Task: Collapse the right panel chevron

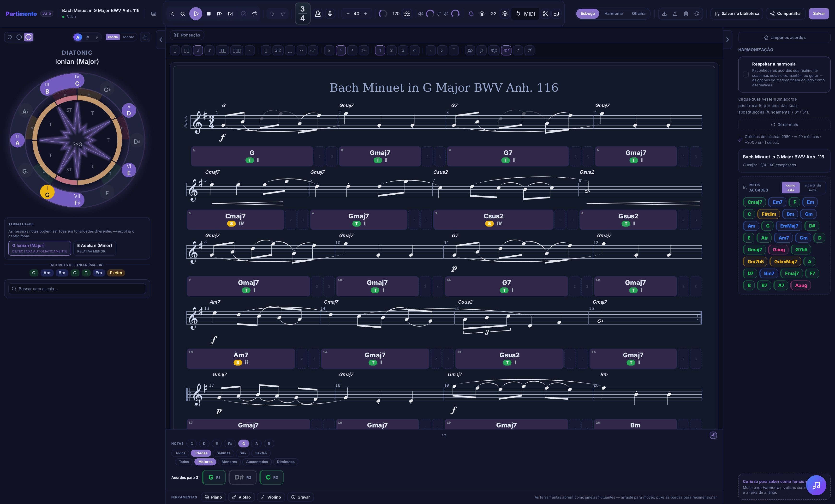Action: tap(727, 40)
